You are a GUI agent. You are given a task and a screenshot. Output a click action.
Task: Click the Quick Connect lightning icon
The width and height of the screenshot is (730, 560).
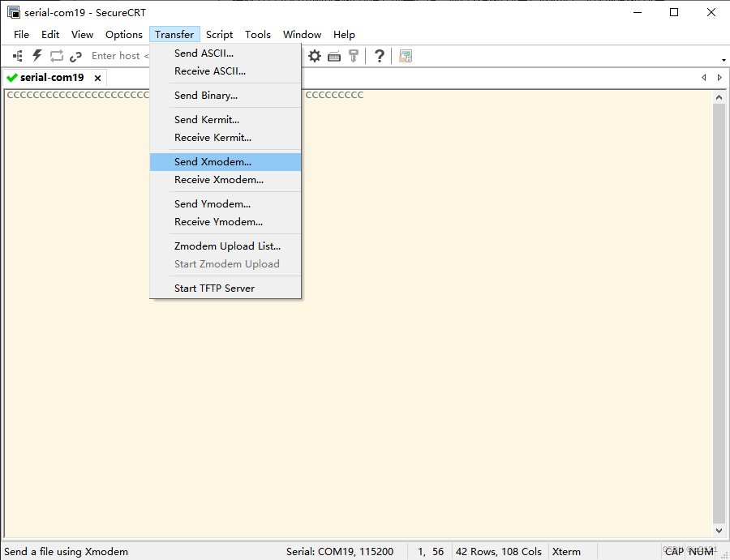(37, 56)
